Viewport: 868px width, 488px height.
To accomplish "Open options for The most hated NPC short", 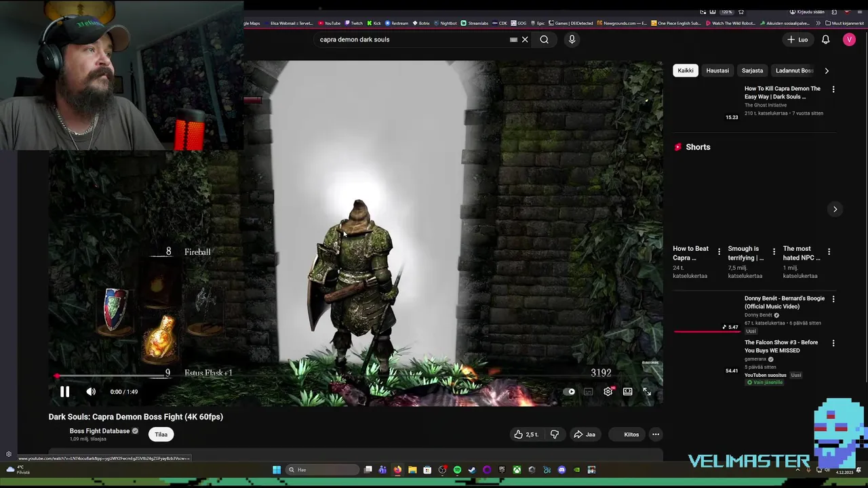I will [829, 252].
